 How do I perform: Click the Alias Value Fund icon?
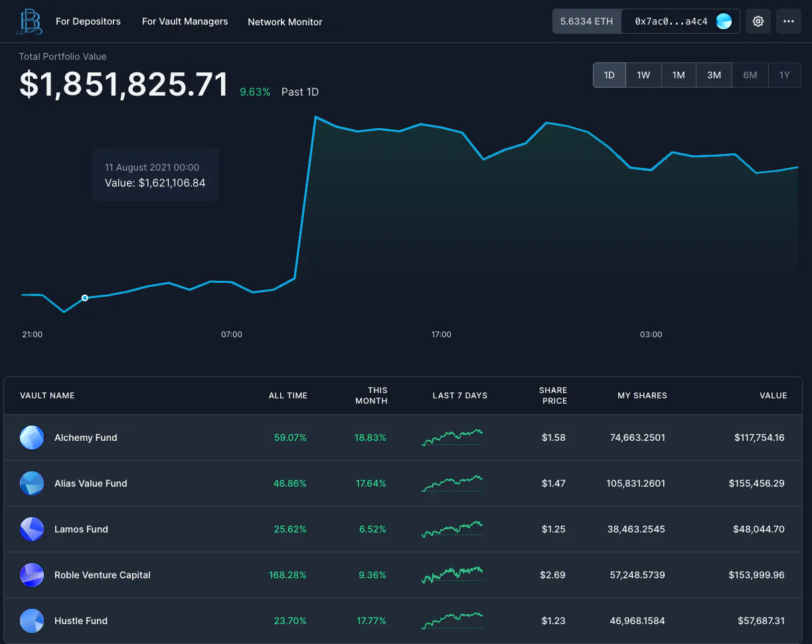(32, 483)
